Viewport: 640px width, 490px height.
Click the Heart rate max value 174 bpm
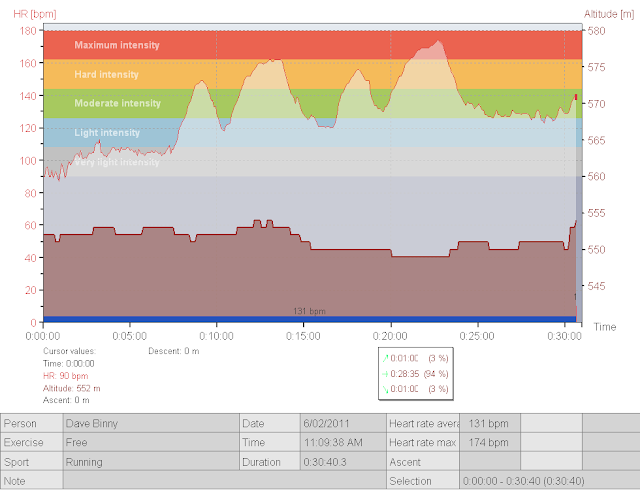pos(490,443)
